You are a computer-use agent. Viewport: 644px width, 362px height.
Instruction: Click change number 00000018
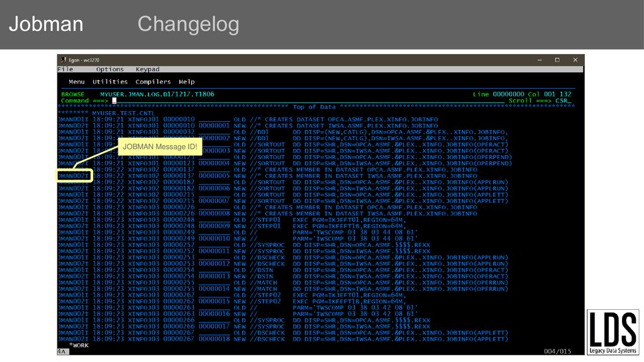pos(214,339)
